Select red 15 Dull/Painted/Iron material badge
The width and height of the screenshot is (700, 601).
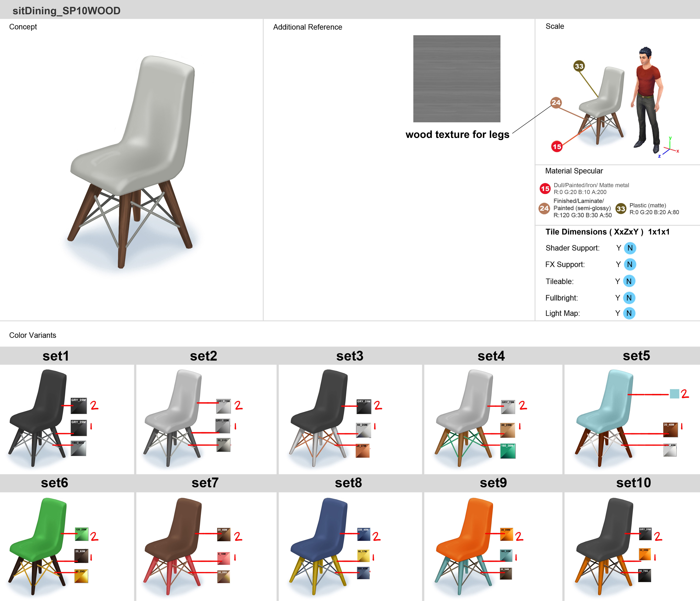[545, 189]
